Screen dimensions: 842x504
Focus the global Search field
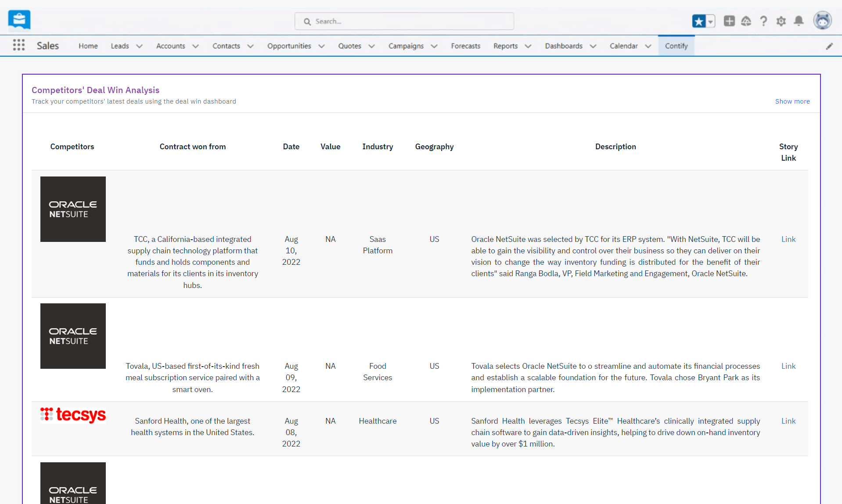pos(404,21)
